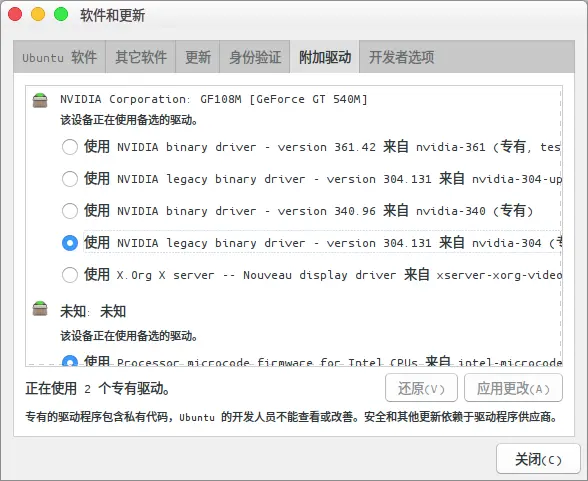The image size is (588, 481).
Task: Open the 更新 tab
Action: (198, 57)
